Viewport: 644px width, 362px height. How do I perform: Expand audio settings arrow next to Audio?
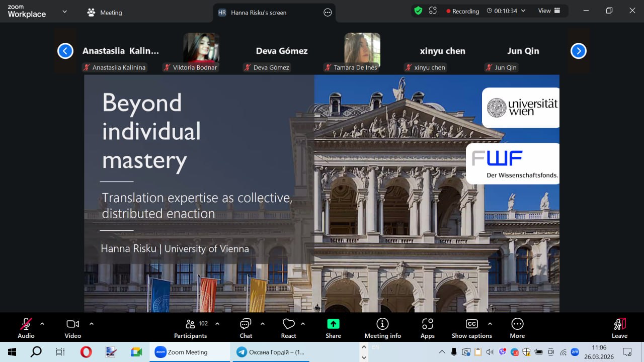click(42, 324)
